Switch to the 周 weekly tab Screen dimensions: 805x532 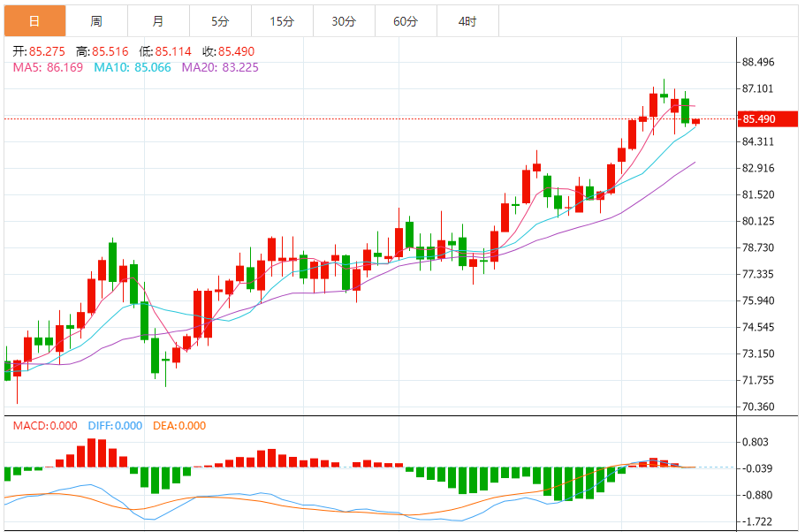[96, 21]
